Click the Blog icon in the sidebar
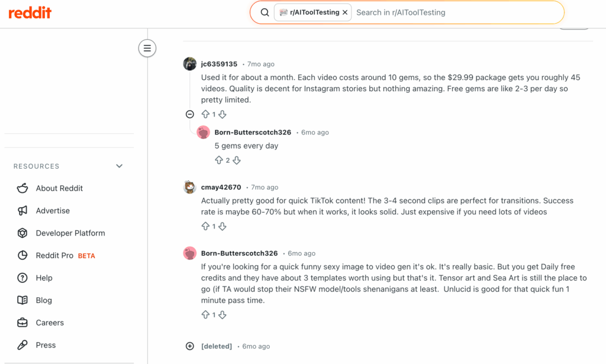This screenshot has height=364, width=606. point(22,300)
